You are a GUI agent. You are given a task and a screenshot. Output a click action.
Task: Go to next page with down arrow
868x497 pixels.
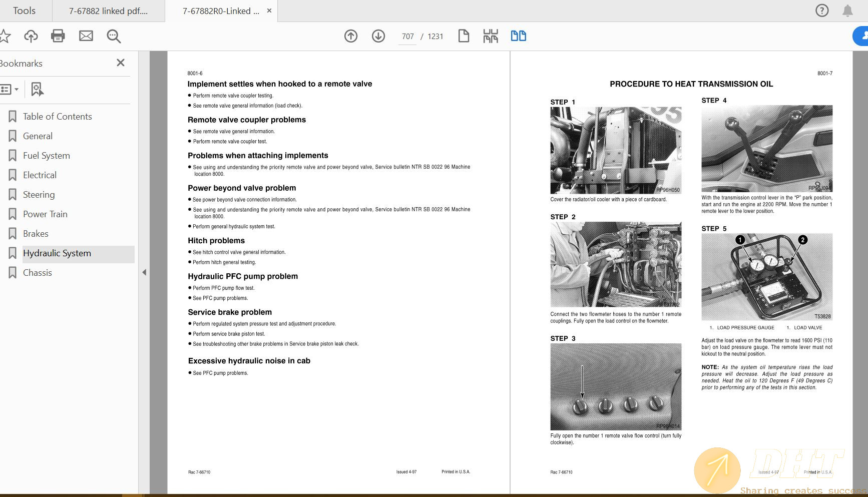click(x=378, y=36)
